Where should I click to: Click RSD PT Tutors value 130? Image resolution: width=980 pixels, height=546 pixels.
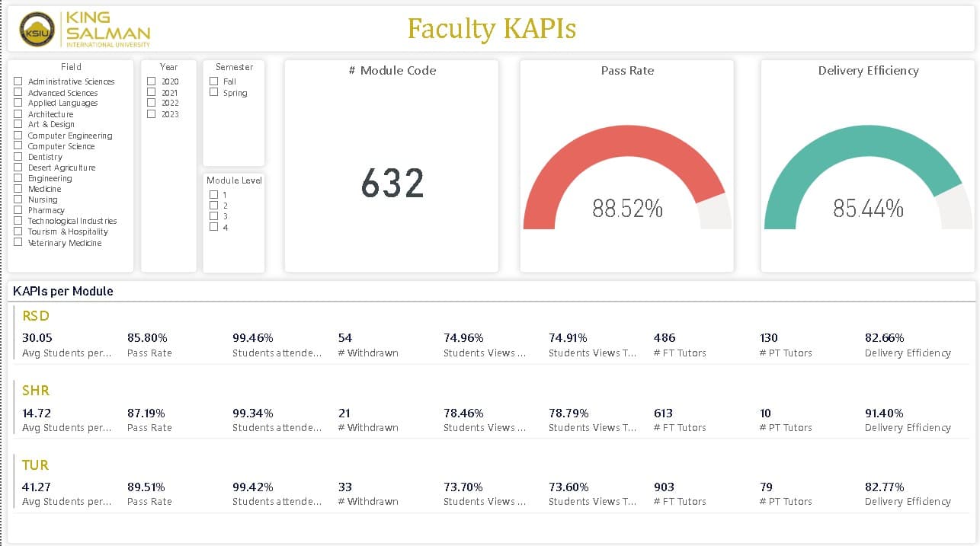tap(770, 337)
